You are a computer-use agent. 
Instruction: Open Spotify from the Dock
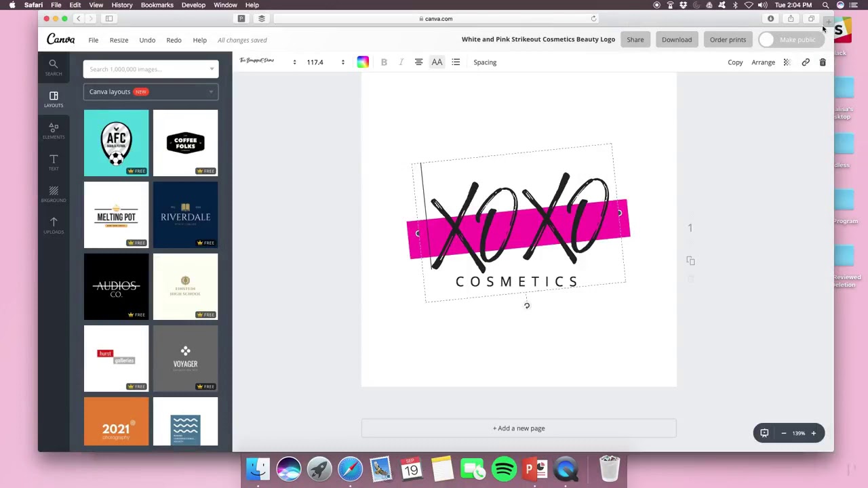pos(504,469)
